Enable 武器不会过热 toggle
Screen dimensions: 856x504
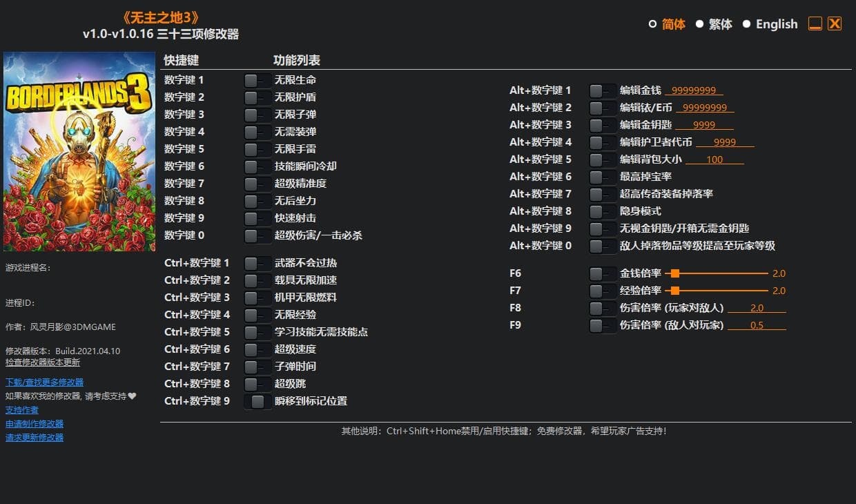coord(257,263)
